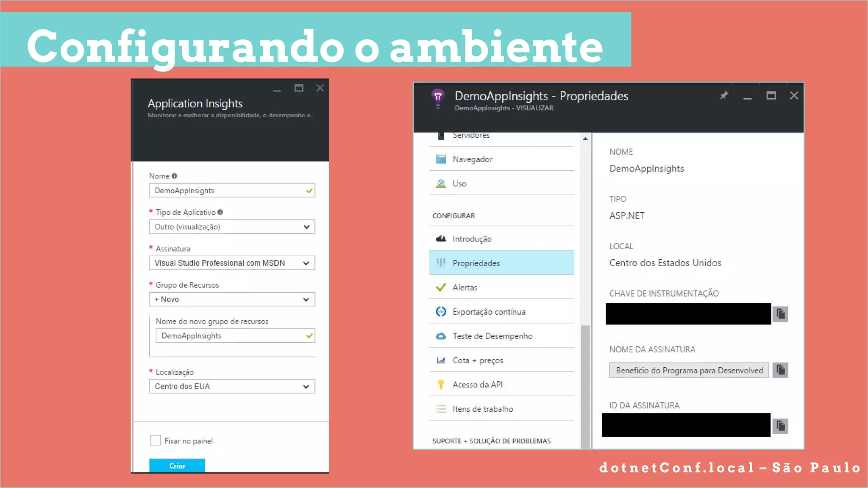Click the Application Insights lightbulb icon
This screenshot has height=488, width=868.
(438, 98)
